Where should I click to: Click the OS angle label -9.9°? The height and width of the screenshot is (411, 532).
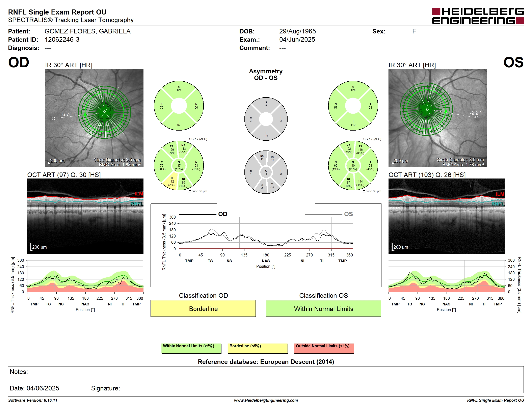(476, 113)
